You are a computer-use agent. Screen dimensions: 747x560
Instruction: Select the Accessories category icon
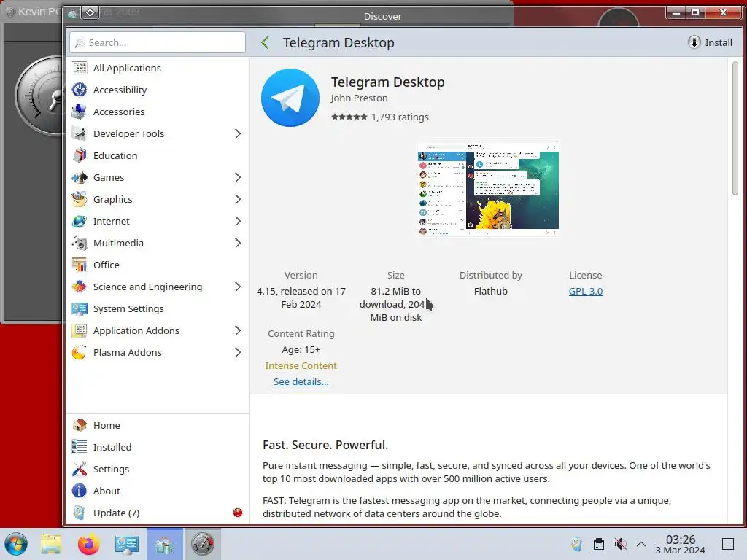pyautogui.click(x=80, y=112)
